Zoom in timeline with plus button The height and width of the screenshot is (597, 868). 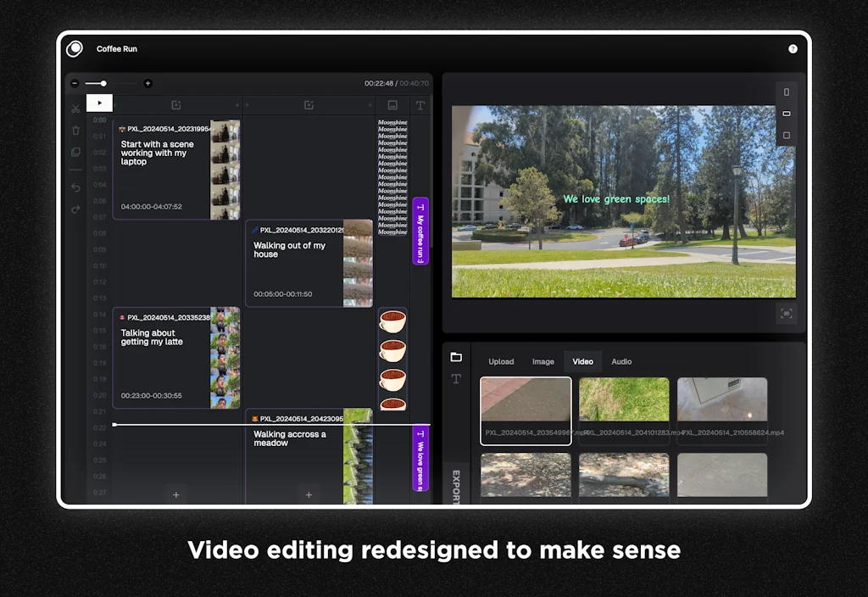coord(147,83)
